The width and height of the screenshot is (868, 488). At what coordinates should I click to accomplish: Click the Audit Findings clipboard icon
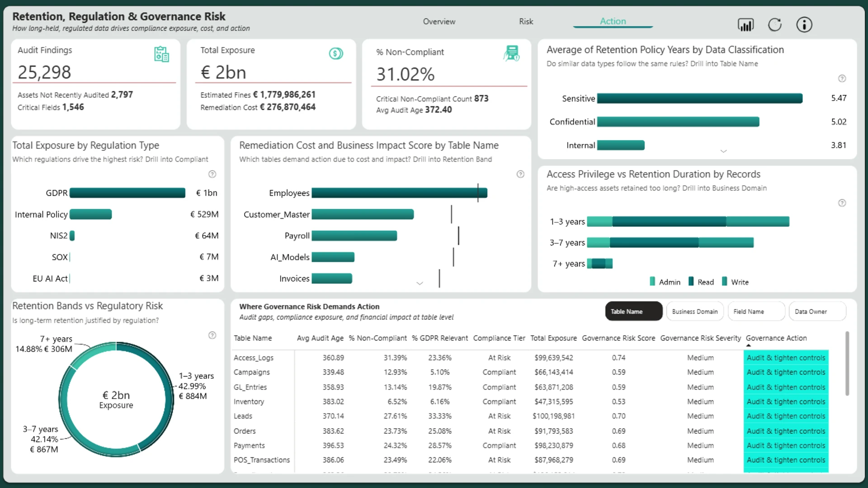point(161,54)
